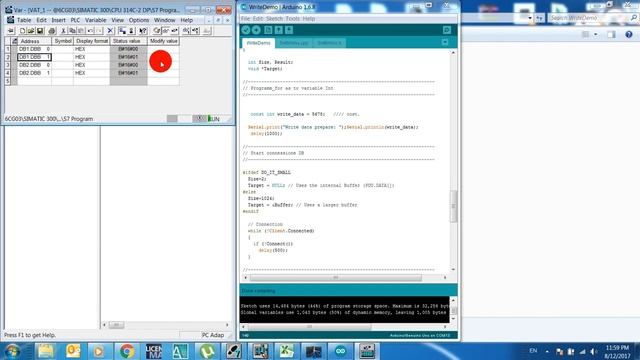
Task: Click the blue X delete icon in the VAT toolbar
Action: point(110,31)
